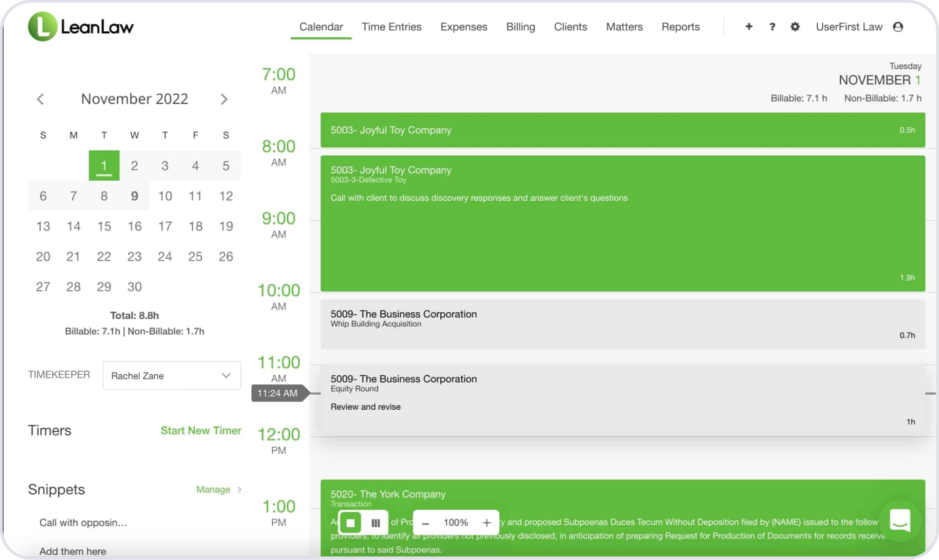939x560 pixels.
Task: Click the zoom out minus icon
Action: point(425,522)
